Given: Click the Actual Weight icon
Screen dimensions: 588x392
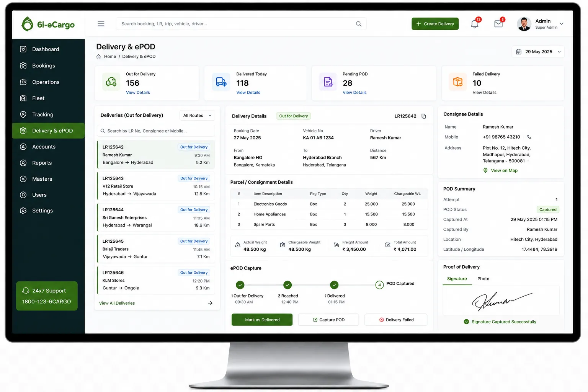Looking at the screenshot, I should coord(237,245).
